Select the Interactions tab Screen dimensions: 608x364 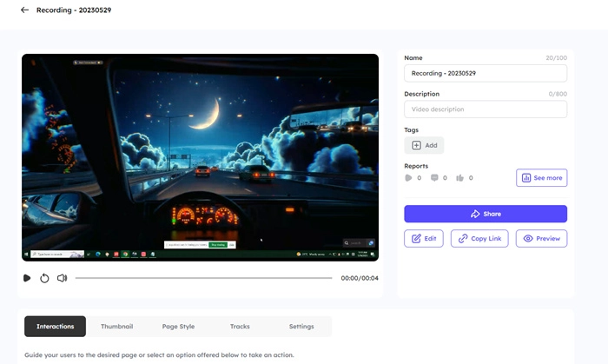pyautogui.click(x=55, y=327)
